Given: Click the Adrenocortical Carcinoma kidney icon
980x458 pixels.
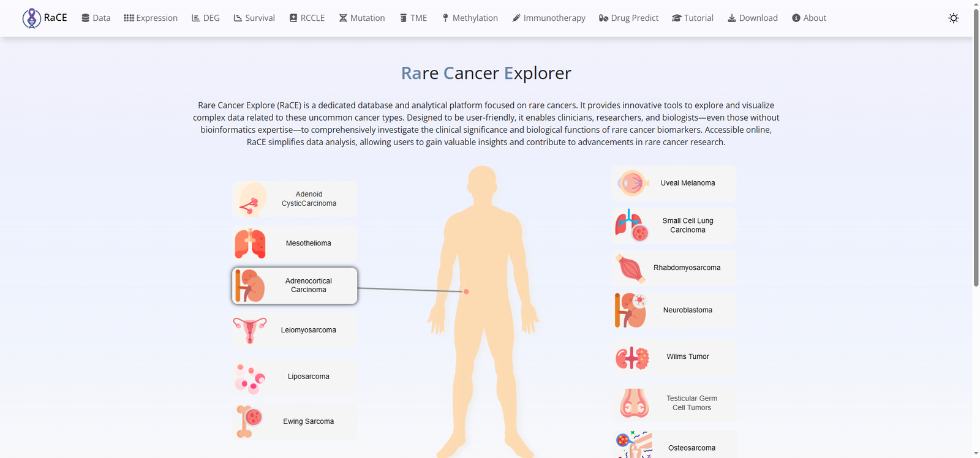Looking at the screenshot, I should pos(250,286).
